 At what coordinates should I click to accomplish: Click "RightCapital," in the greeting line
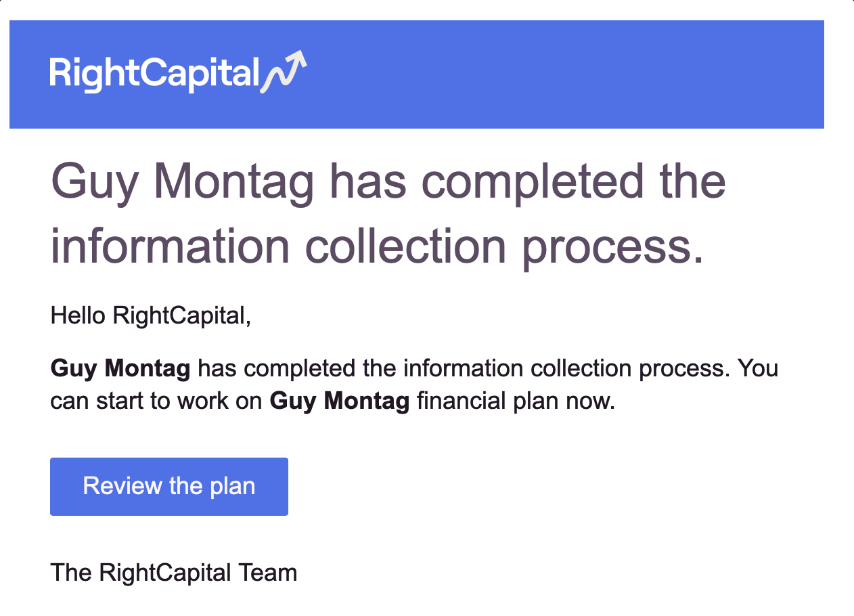click(182, 315)
